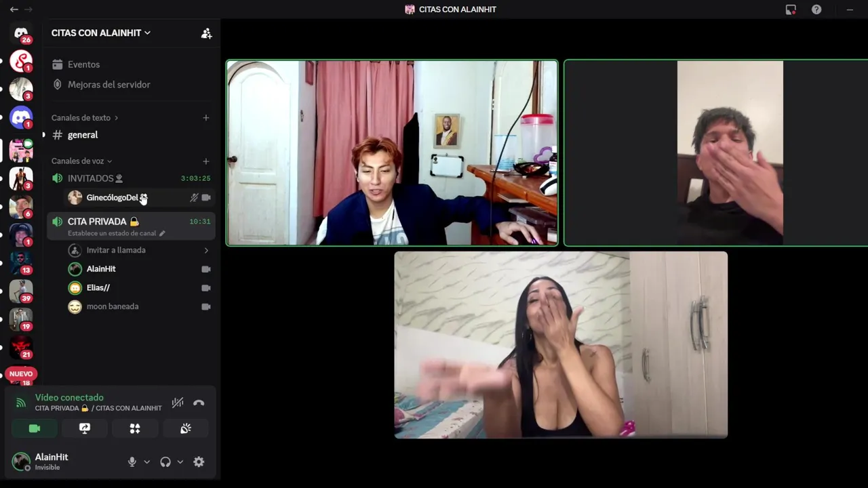Click the muted mic icon beside GinecólogoDel
This screenshot has height=488, width=868.
(194, 197)
